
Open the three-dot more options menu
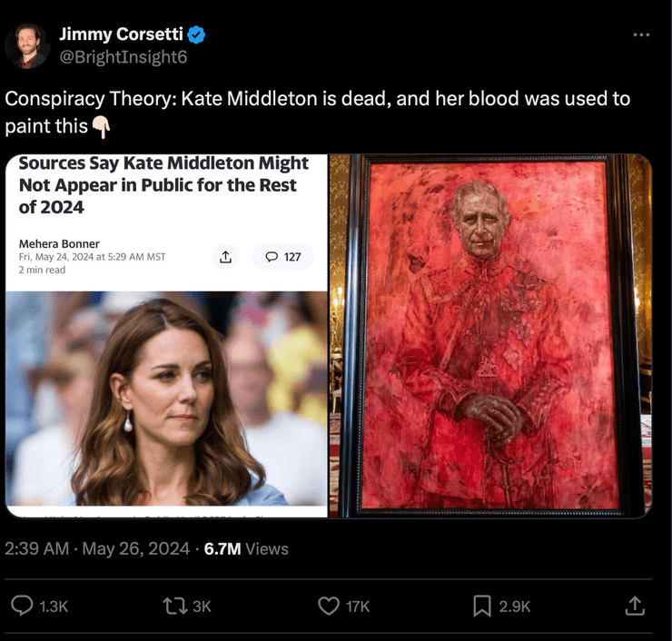tap(641, 35)
